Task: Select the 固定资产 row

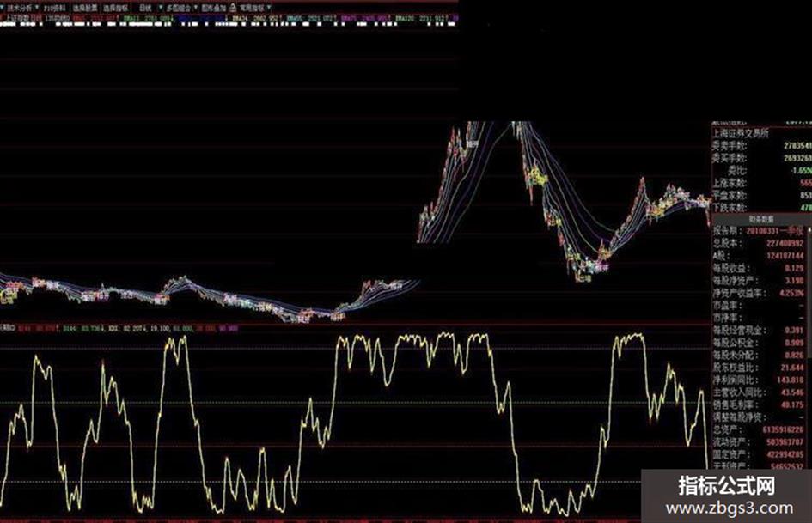Action: point(759,454)
